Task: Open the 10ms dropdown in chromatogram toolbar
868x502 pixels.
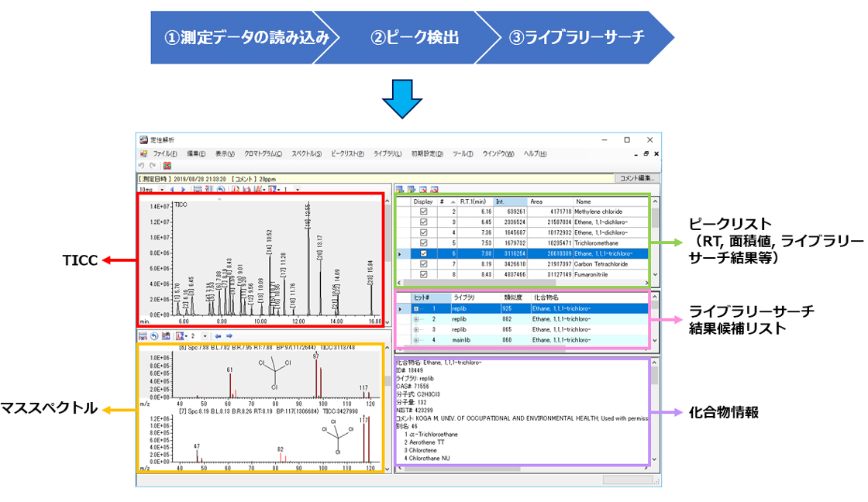Action: (x=161, y=189)
